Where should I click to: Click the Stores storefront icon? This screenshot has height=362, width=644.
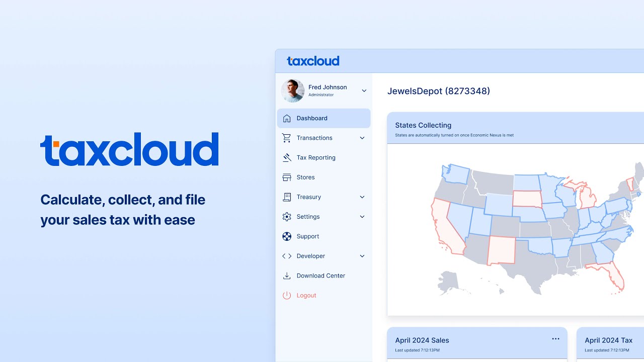point(287,177)
